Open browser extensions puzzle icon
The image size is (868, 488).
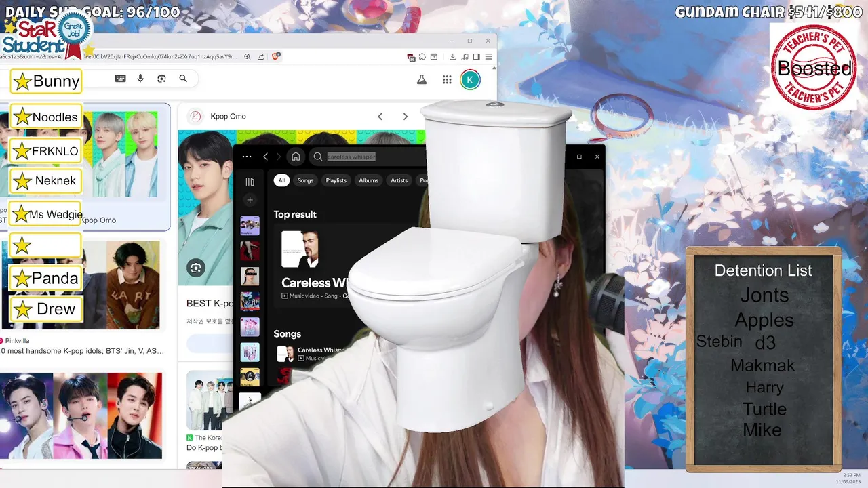tap(422, 57)
